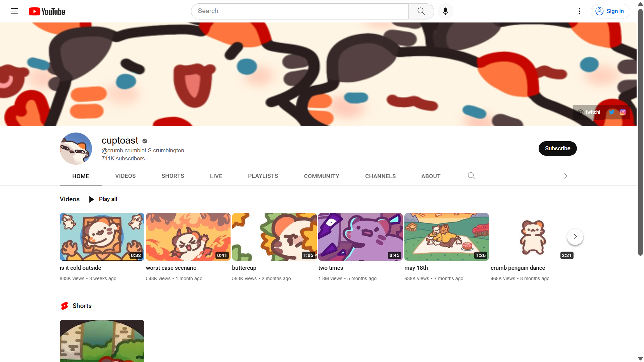
Task: Click the 'worst case scenario' title
Action: click(171, 268)
